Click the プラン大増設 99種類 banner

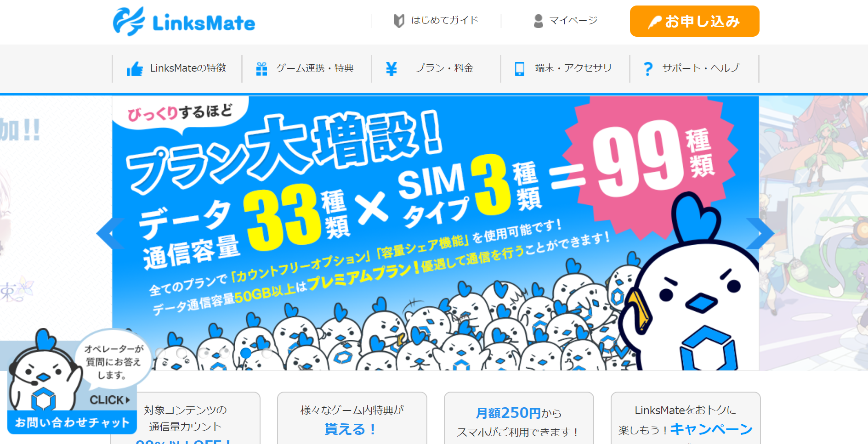[435, 233]
